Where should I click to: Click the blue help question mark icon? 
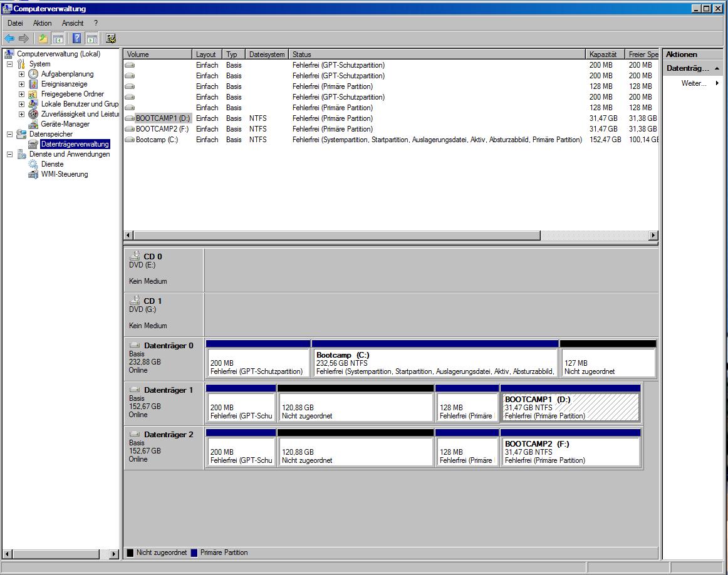(x=77, y=38)
